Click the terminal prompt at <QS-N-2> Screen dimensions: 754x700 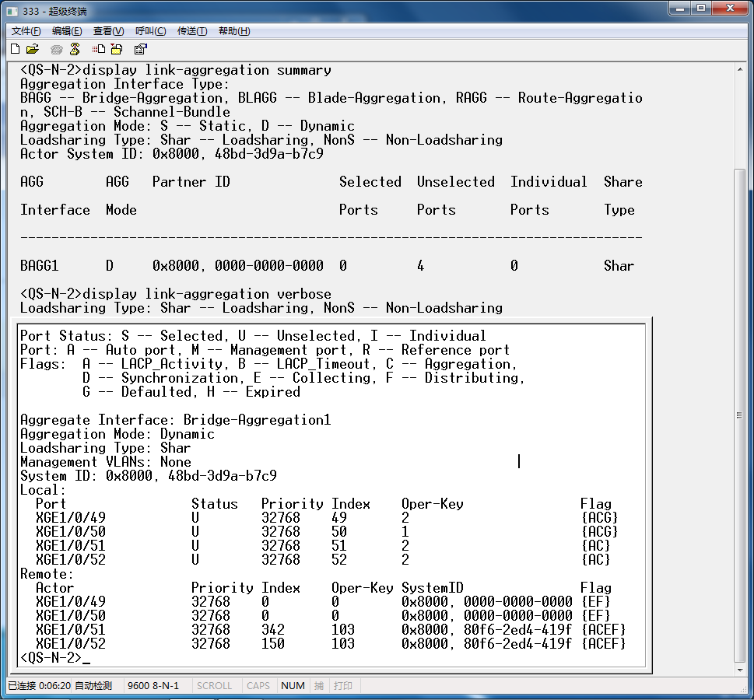point(51,658)
